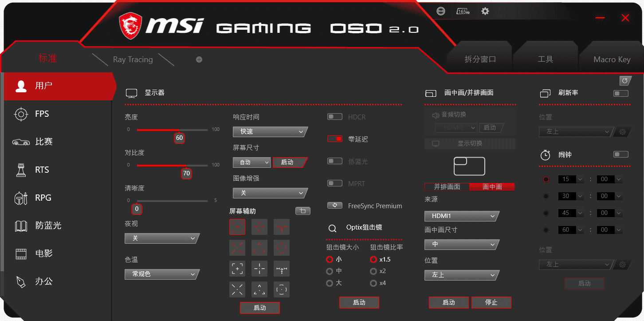Screen dimensions: 644x321
Task: Enable the 刷新率 refresh rate switch
Action: [621, 93]
